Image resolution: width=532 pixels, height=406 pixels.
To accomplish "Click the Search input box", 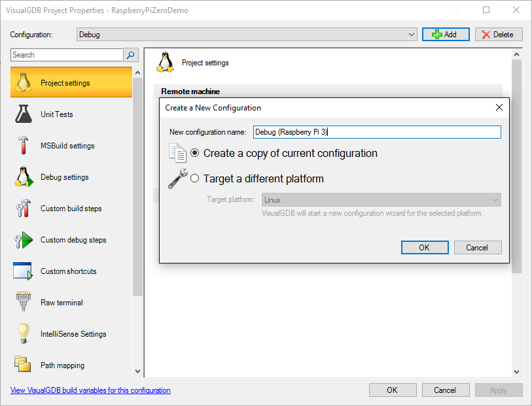I will pyautogui.click(x=67, y=55).
